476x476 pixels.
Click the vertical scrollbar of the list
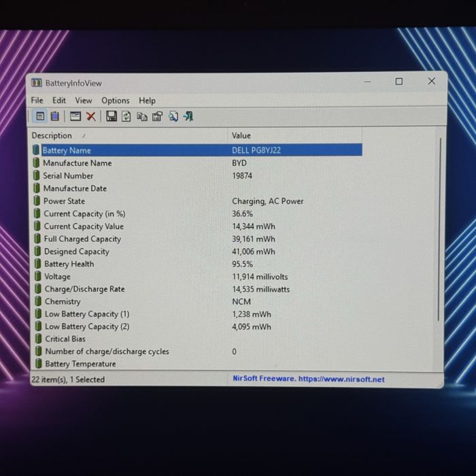[x=439, y=229]
